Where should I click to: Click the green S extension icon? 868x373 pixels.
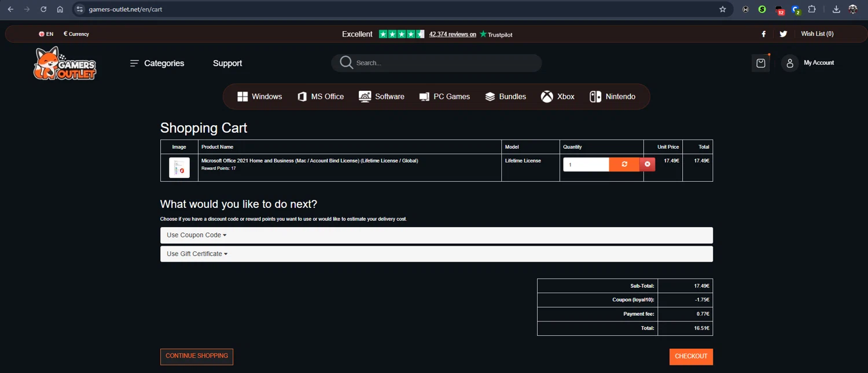click(x=762, y=9)
